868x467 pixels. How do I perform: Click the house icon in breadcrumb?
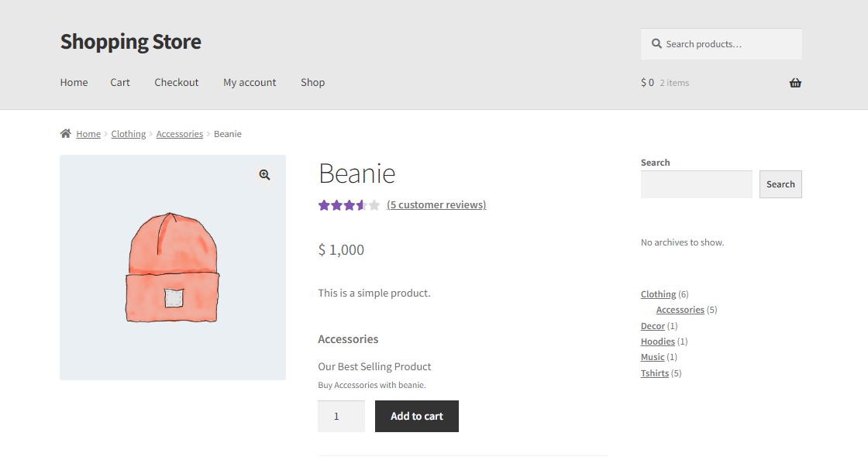pos(65,133)
